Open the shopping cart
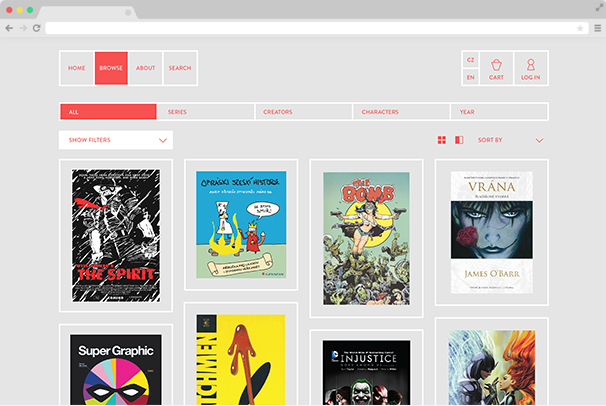606x406 pixels. point(496,68)
